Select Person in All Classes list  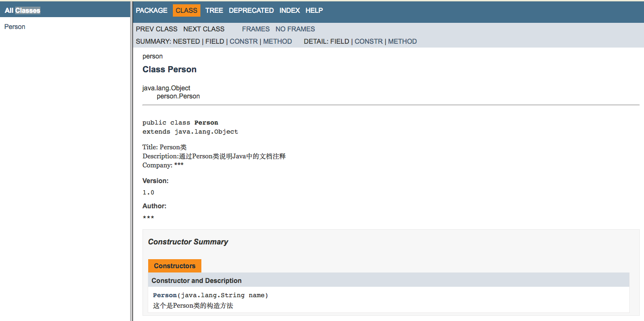click(15, 27)
